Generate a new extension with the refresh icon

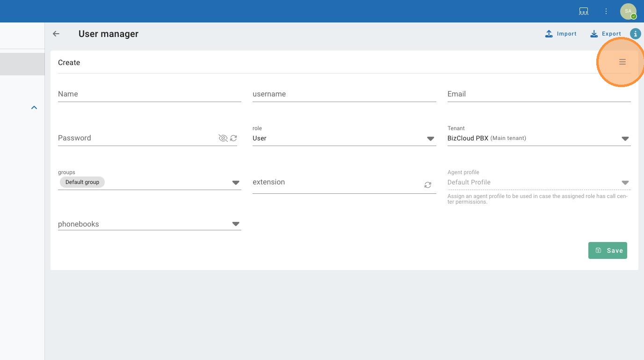[x=428, y=185]
